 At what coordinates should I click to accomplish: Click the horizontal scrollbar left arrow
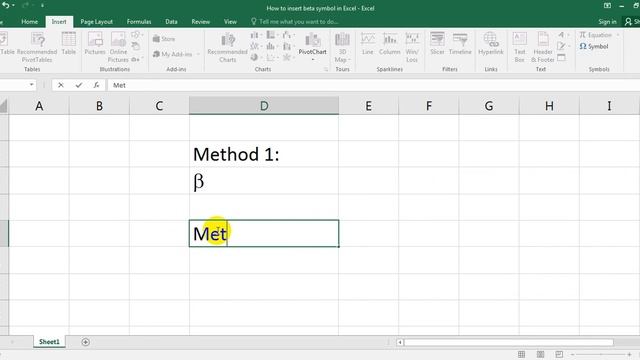[x=400, y=342]
